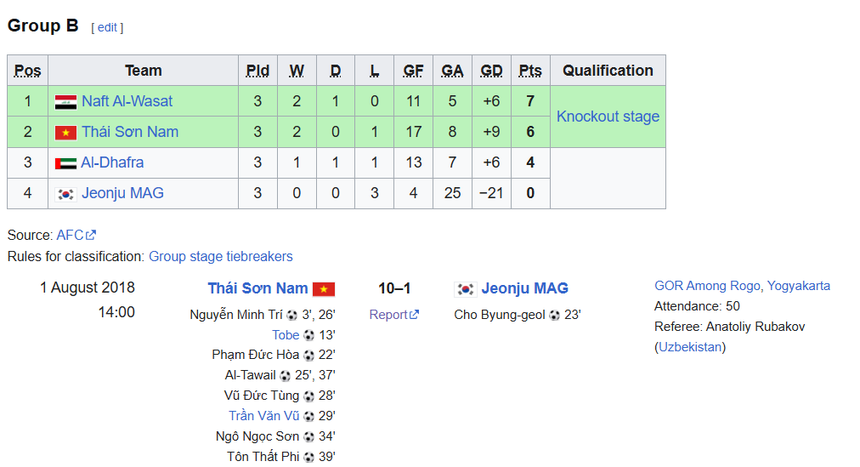
Task: Click the Vietnam flag next to match team Thái Sơn Nam
Action: tap(324, 289)
